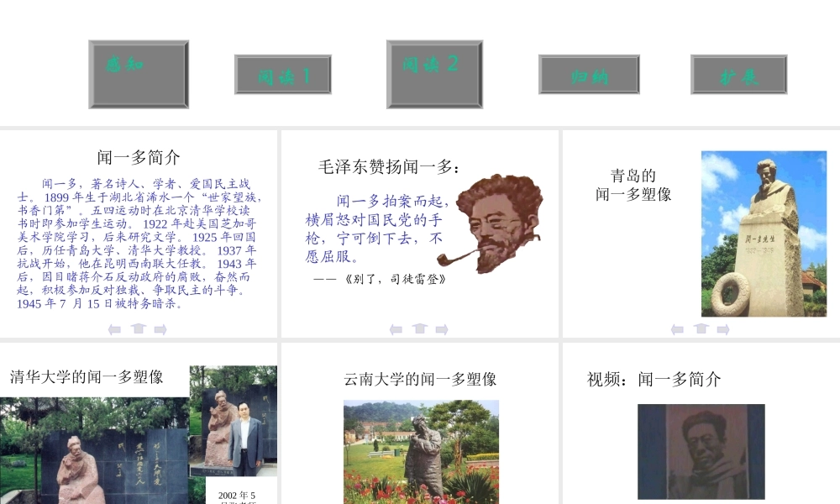Select the large 清华大学 seated statue photo
Image resolution: width=840 pixels, height=504 pixels.
coord(94,450)
